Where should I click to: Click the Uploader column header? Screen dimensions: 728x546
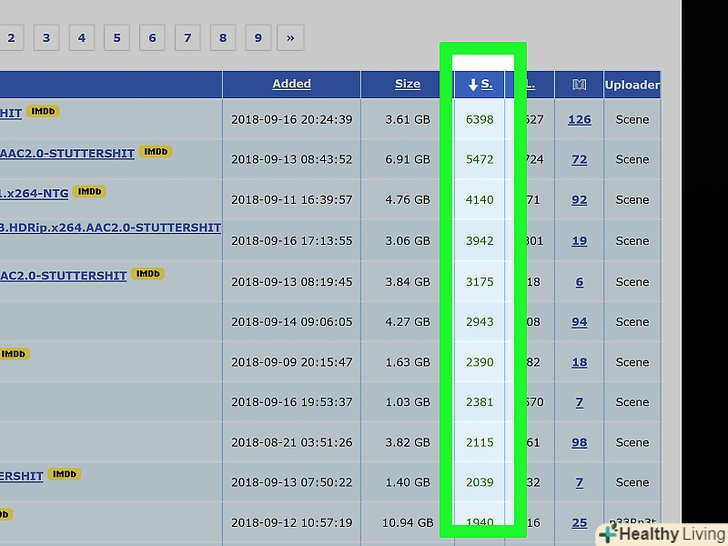[632, 85]
